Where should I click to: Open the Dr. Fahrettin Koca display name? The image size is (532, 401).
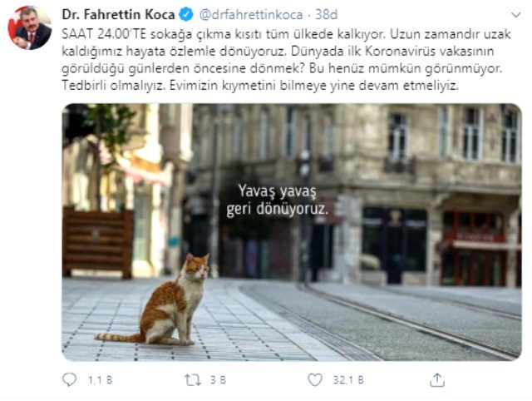118,15
